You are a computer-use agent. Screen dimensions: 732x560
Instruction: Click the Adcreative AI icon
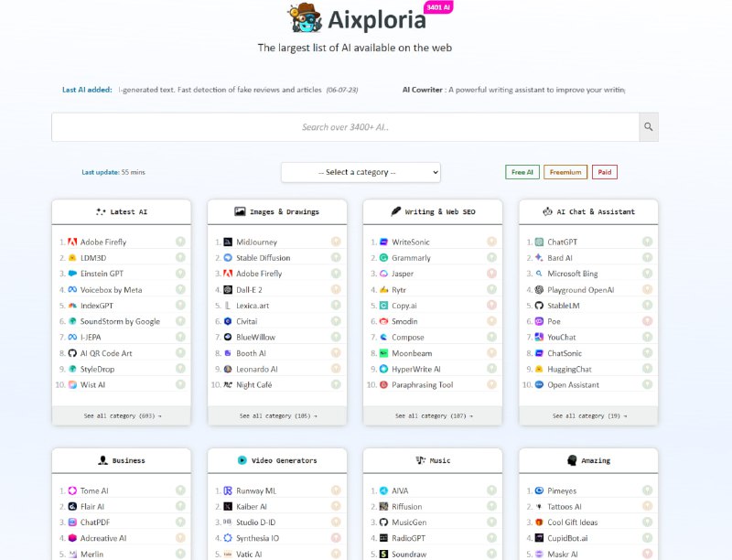pyautogui.click(x=72, y=538)
